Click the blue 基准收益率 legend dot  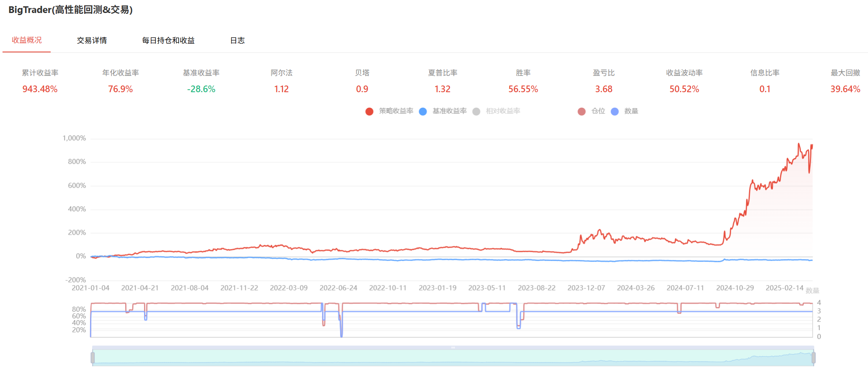[x=423, y=111]
